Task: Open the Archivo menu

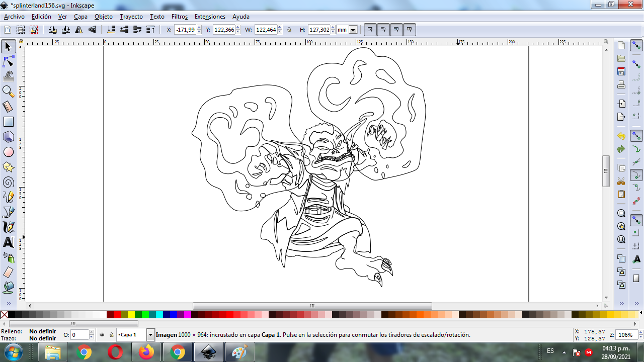Action: pyautogui.click(x=14, y=17)
